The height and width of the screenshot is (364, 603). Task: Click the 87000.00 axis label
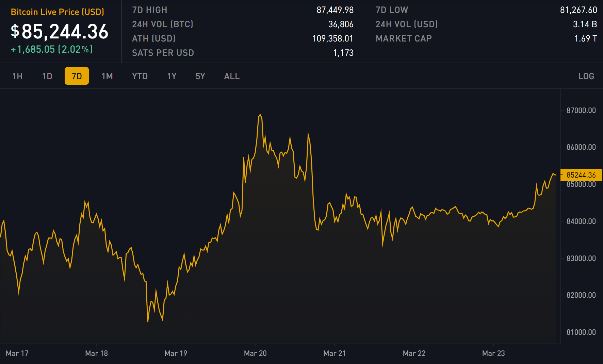581,110
